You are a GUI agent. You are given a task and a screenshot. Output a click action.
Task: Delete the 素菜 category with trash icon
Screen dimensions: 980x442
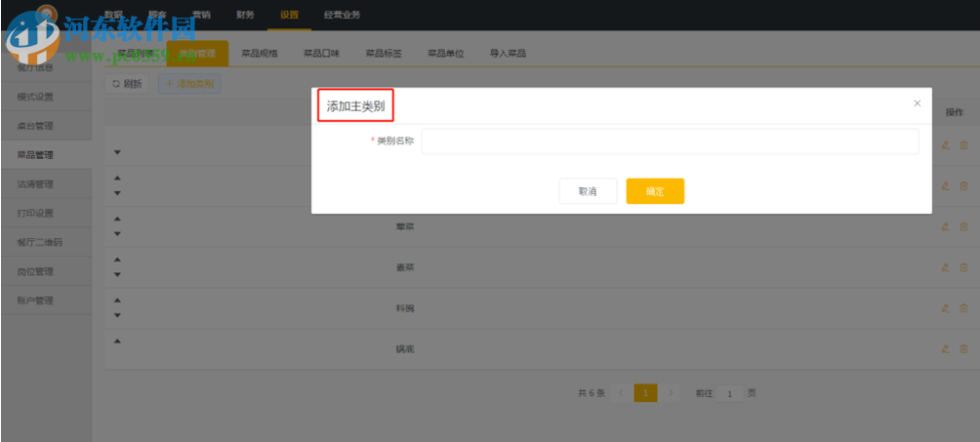click(x=963, y=267)
